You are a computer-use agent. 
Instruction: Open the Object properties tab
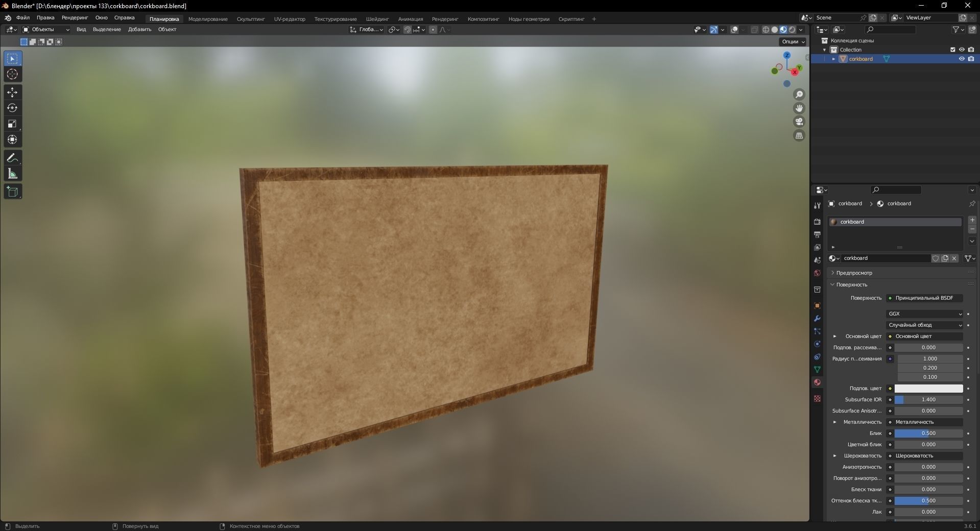[x=817, y=305]
